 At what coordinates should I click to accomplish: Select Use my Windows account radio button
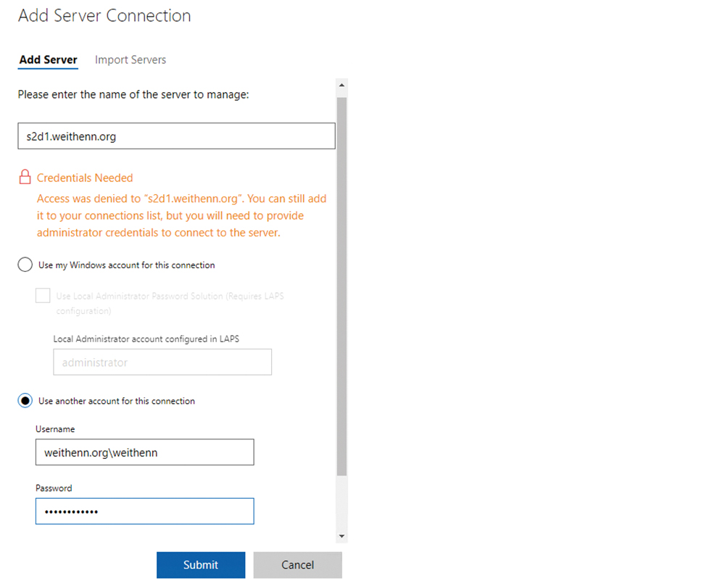click(25, 265)
